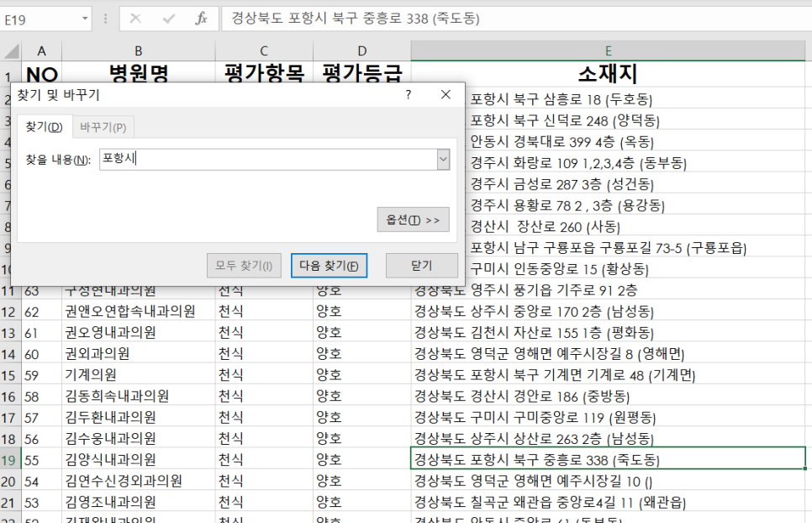The width and height of the screenshot is (812, 523).
Task: Select row 12 header
Action: coord(8,312)
